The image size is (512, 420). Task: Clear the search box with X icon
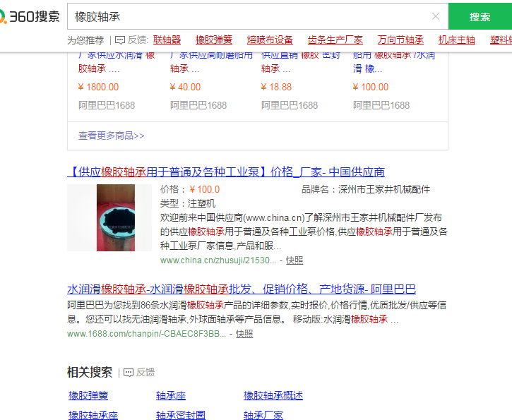tap(435, 16)
